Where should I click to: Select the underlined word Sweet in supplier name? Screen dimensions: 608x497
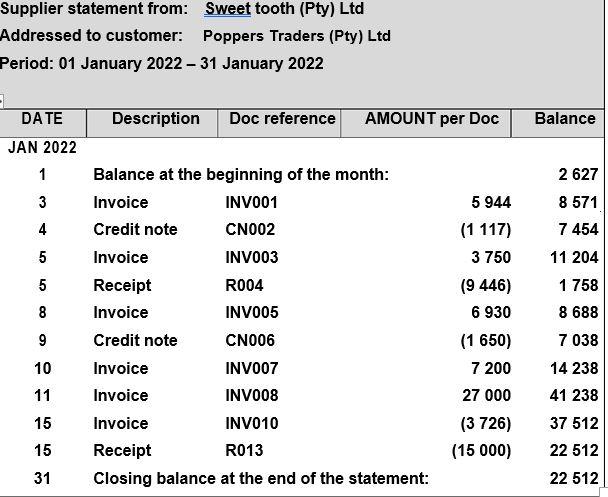(x=228, y=9)
